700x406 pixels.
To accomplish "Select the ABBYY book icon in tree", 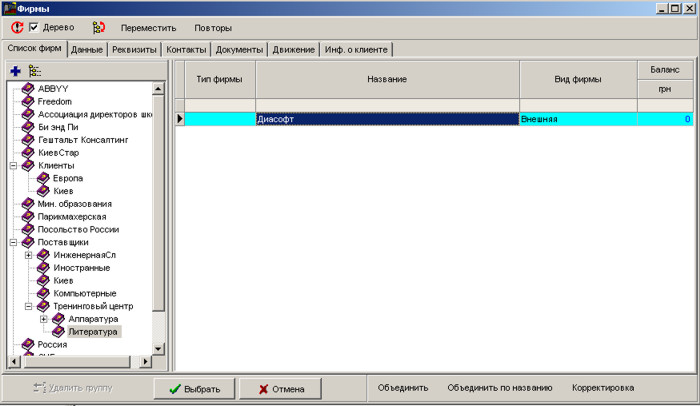I will (x=28, y=89).
